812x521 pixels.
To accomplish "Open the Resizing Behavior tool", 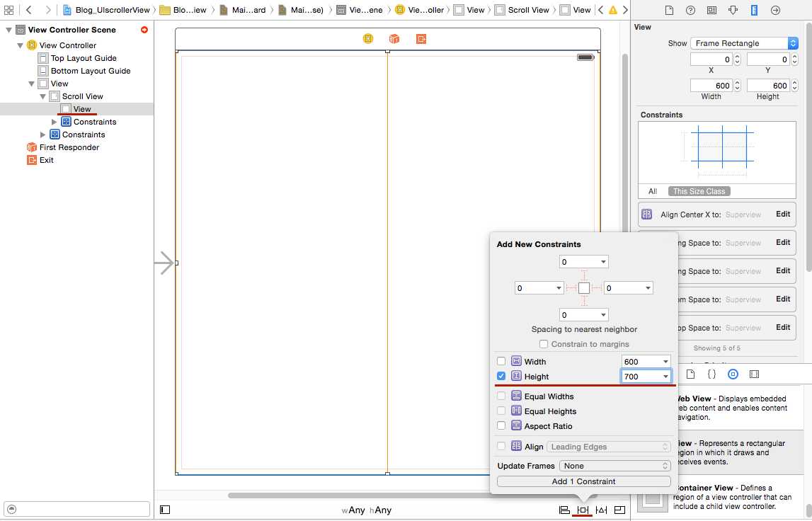I will click(620, 510).
